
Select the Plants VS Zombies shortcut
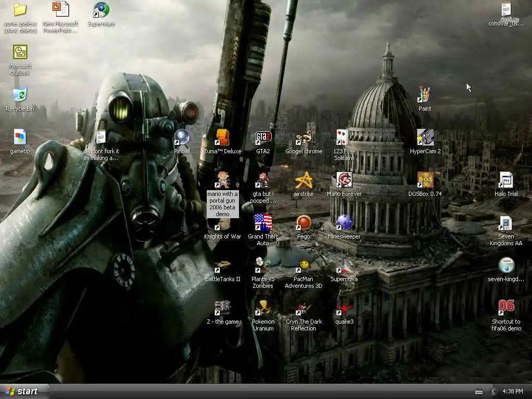pyautogui.click(x=263, y=265)
